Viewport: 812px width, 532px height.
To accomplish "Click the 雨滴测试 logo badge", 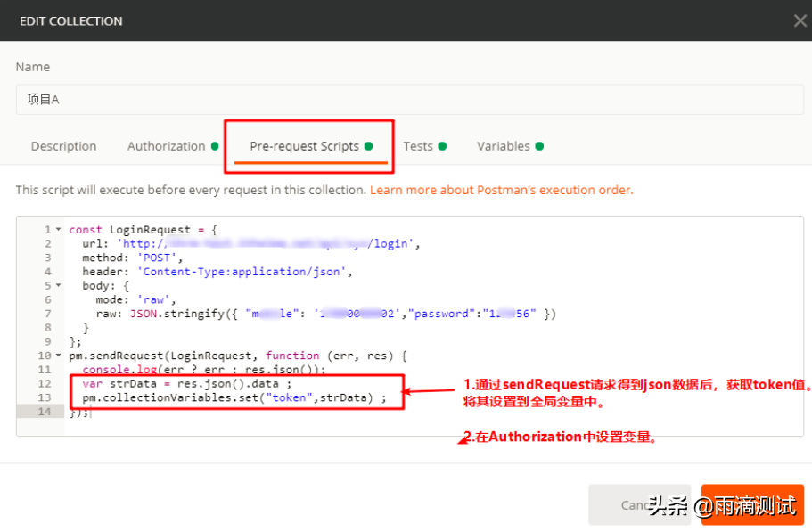I will [x=751, y=504].
